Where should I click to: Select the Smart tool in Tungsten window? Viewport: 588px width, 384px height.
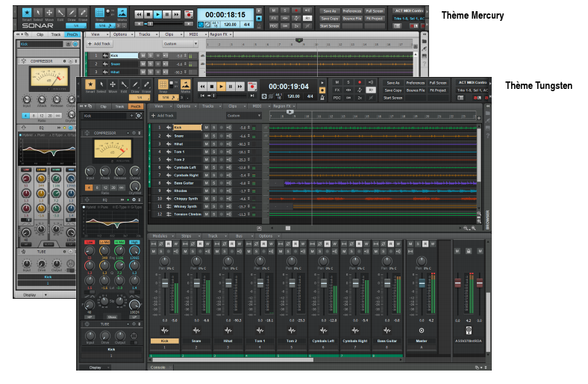click(x=90, y=84)
